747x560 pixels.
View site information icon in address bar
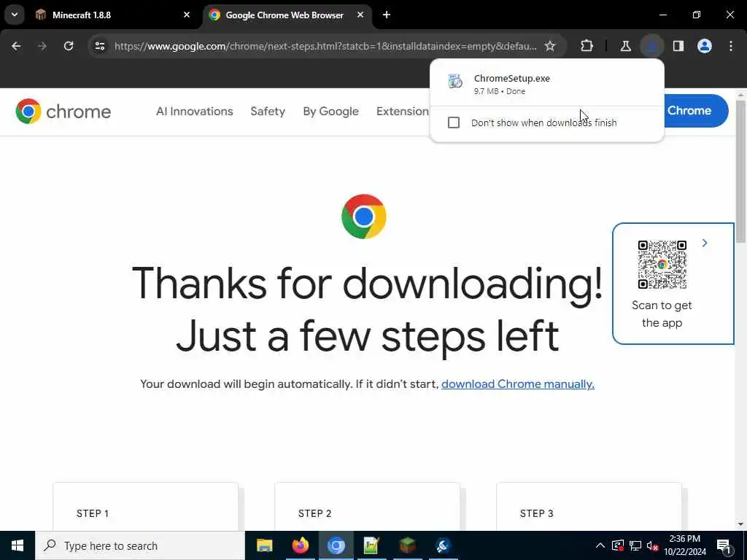99,46
